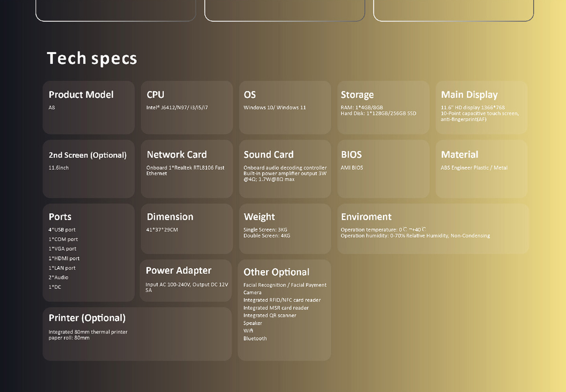
Task: Click the Main Display card
Action: pyautogui.click(x=481, y=107)
